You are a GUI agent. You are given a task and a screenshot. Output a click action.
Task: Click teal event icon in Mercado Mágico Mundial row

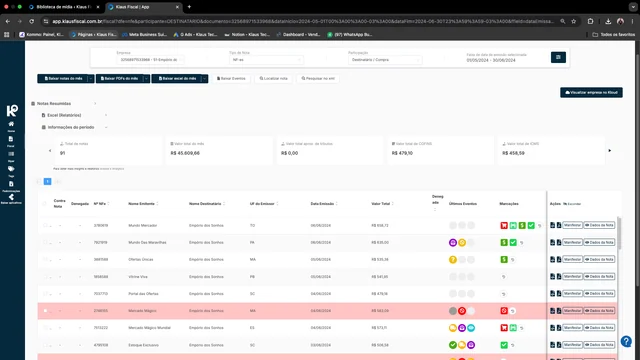click(471, 328)
